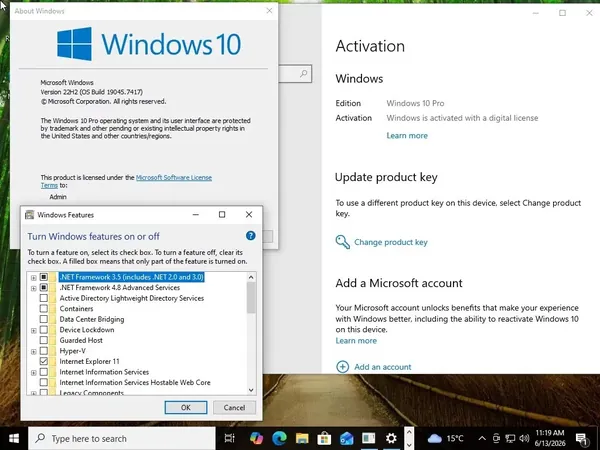600x450 pixels.
Task: Maximize the Windows Features dialog
Action: 222,215
